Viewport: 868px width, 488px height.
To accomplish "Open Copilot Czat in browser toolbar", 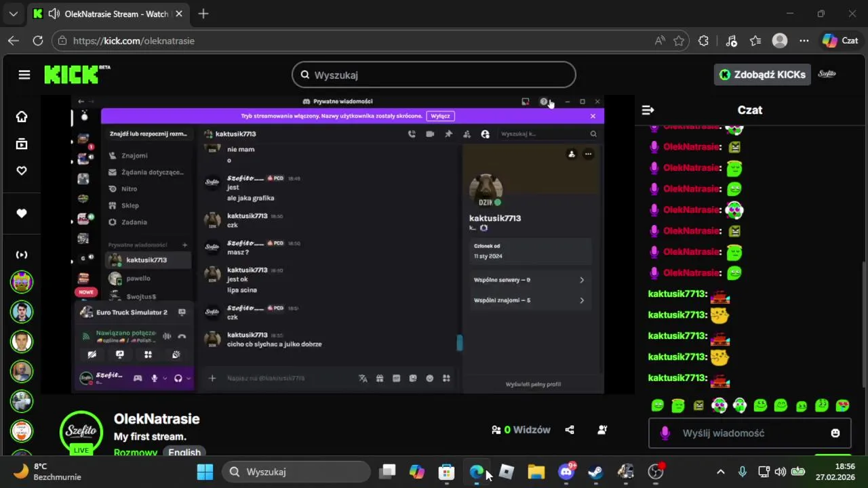I will coord(841,41).
